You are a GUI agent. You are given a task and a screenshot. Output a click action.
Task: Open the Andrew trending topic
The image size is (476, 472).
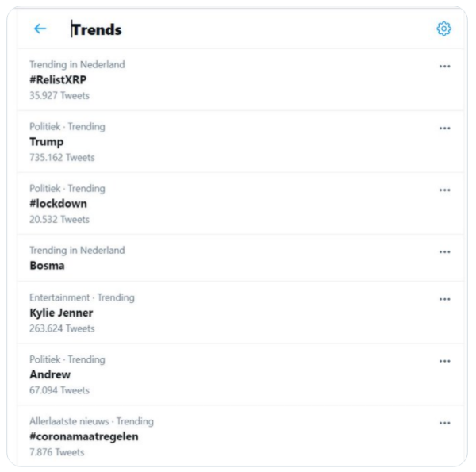click(x=50, y=374)
